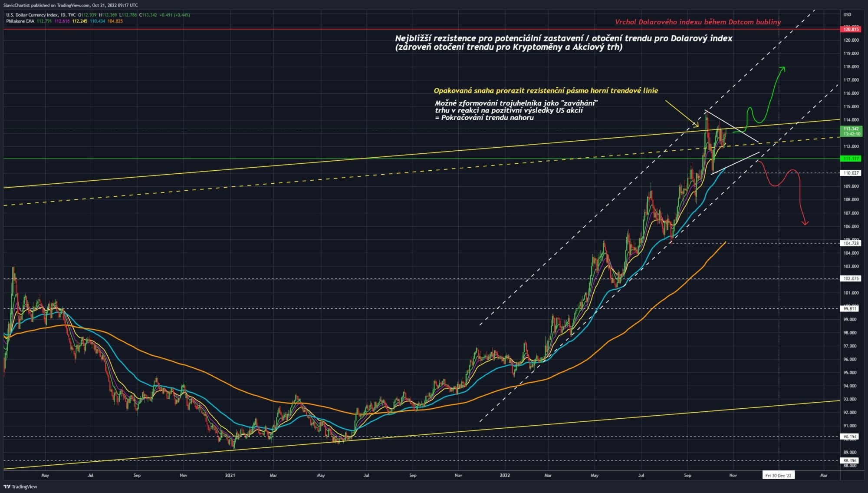Click the green 113.342 current price label
The image size is (868, 493).
pos(851,131)
